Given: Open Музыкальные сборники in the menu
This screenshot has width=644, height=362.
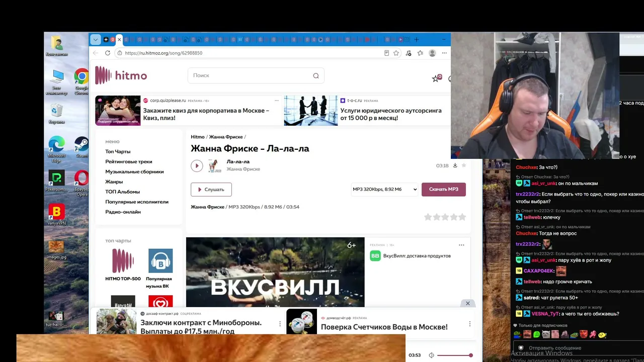Looking at the screenshot, I should (134, 171).
